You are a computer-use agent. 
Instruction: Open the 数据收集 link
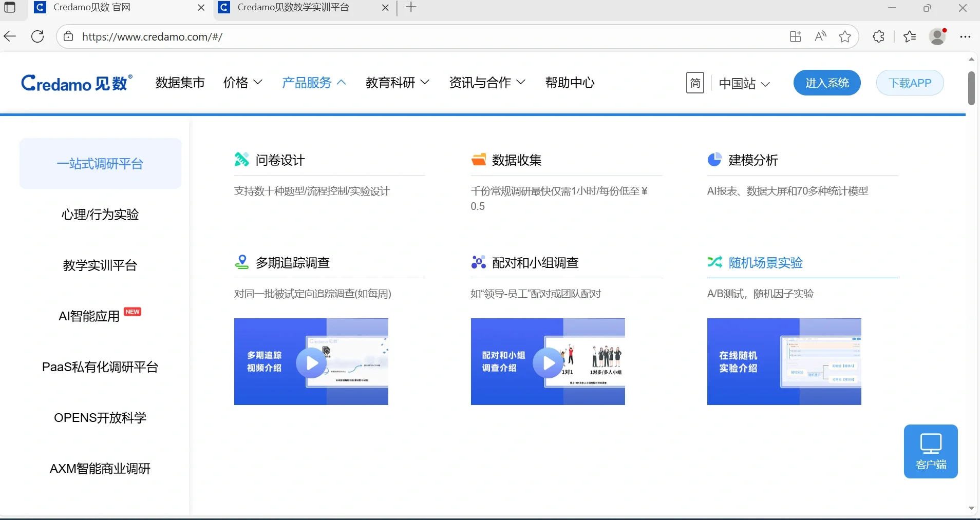517,160
